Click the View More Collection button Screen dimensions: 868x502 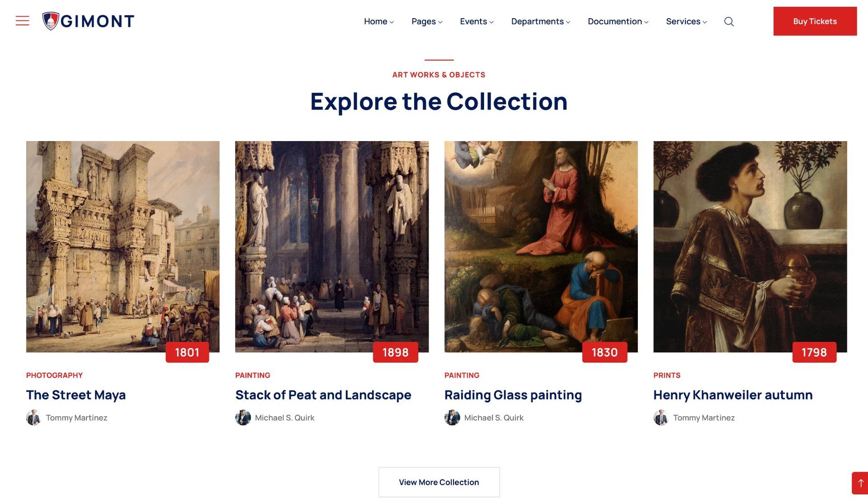click(x=439, y=482)
